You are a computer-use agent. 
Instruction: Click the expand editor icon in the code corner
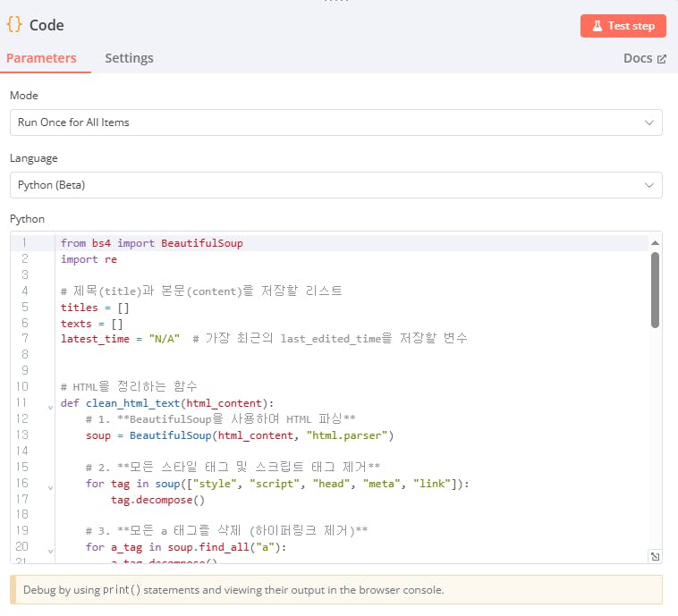pos(655,556)
